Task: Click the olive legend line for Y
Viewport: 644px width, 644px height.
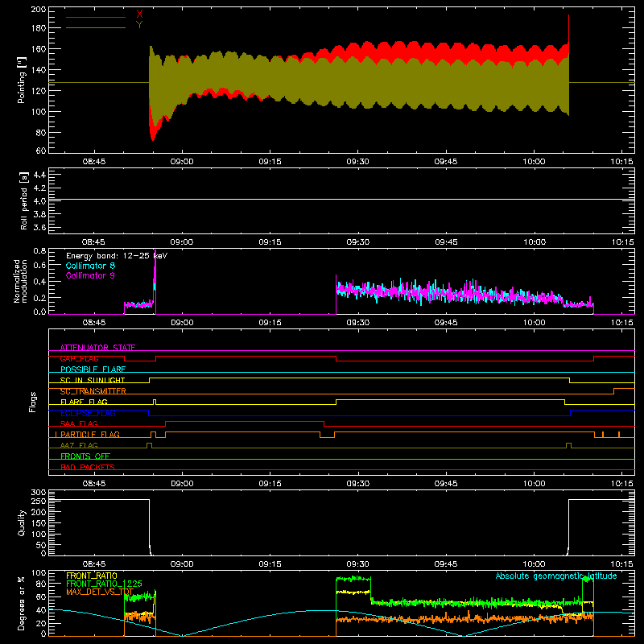Action: [96, 27]
